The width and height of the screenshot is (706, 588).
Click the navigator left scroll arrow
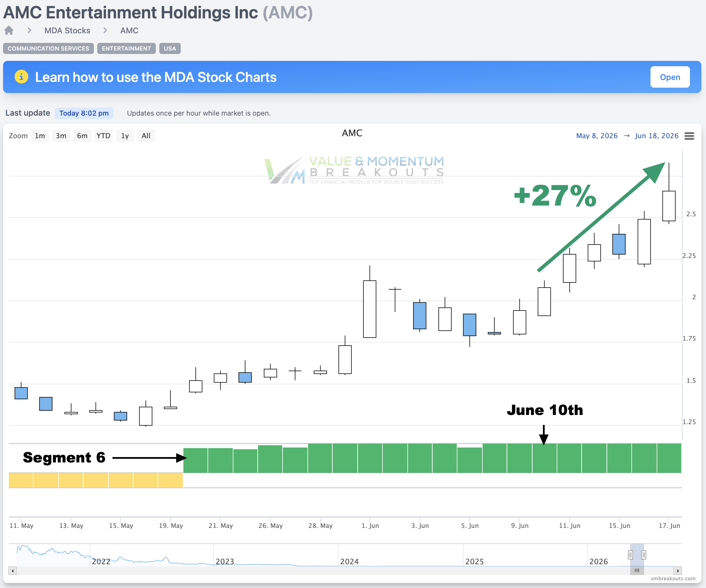[13, 571]
